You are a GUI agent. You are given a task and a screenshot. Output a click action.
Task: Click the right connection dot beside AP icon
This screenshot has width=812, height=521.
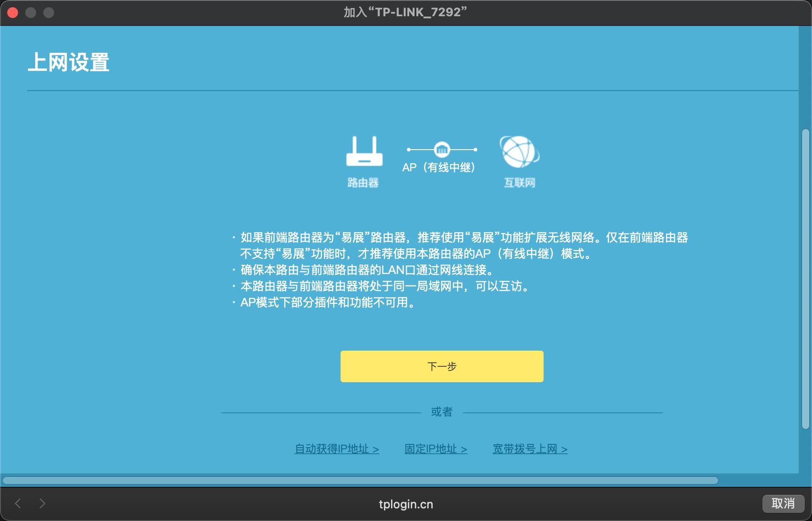475,149
